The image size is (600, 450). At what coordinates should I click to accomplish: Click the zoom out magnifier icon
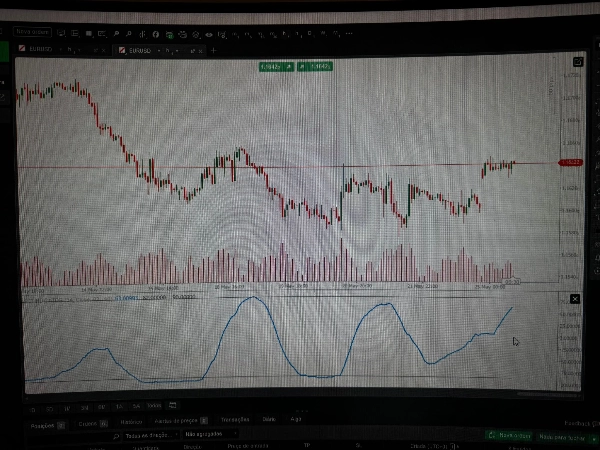(x=129, y=34)
